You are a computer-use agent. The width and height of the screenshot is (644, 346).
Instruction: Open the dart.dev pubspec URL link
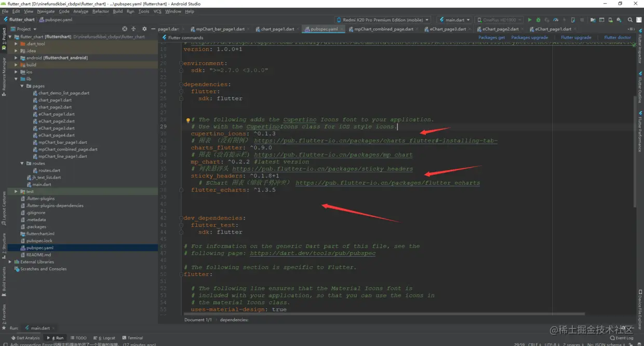312,253
